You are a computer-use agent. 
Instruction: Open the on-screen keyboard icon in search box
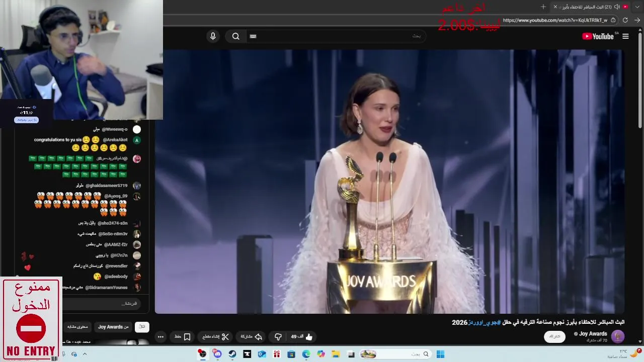pyautogui.click(x=253, y=36)
